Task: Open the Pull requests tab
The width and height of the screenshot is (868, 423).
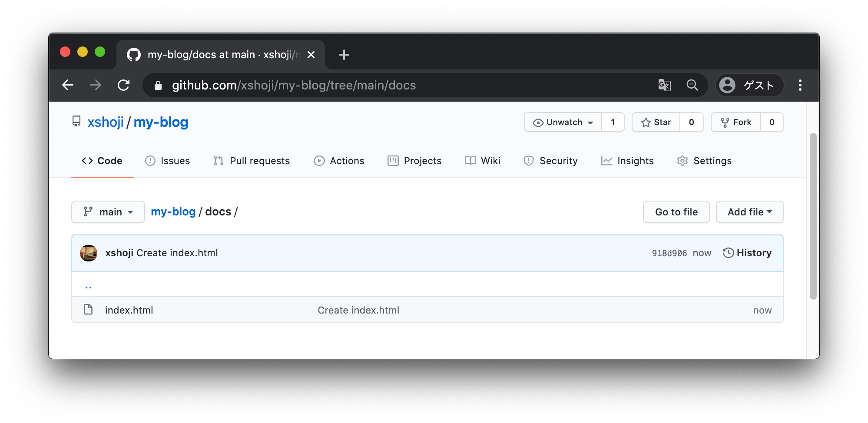Action: (252, 161)
